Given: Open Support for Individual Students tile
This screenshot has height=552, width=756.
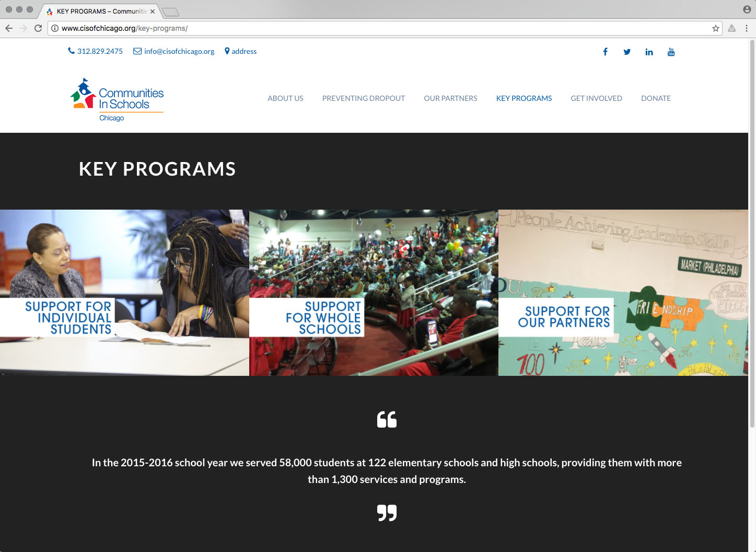Looking at the screenshot, I should tap(124, 293).
